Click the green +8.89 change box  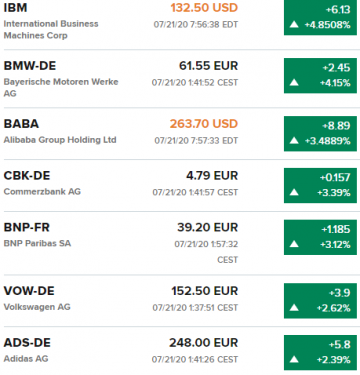[x=320, y=134]
